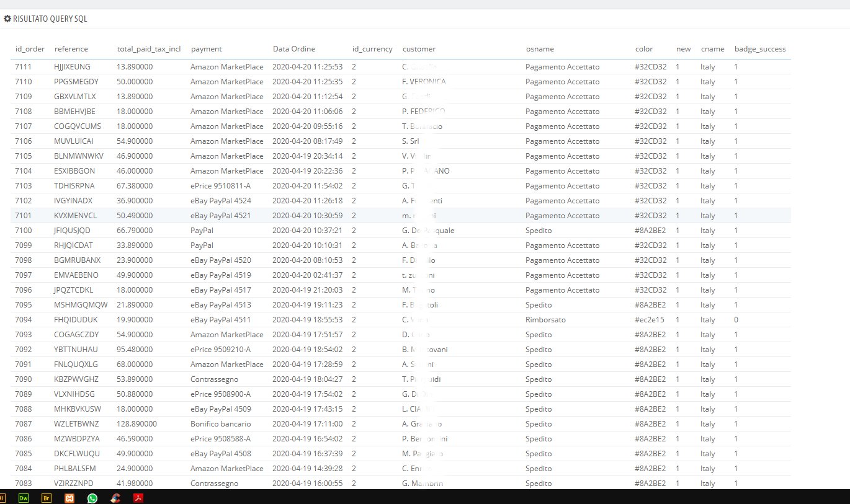The width and height of the screenshot is (850, 504).
Task: Click amount 21.890000
Action: (135, 304)
